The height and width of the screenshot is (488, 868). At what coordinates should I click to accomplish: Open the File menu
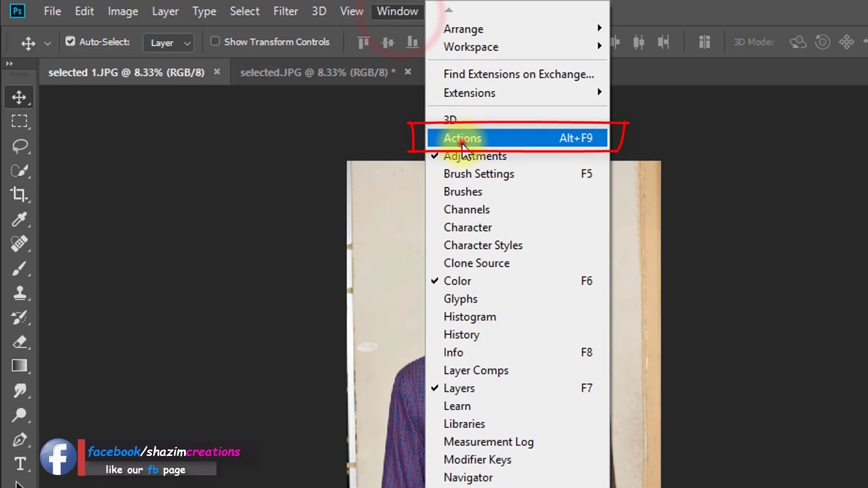point(52,11)
